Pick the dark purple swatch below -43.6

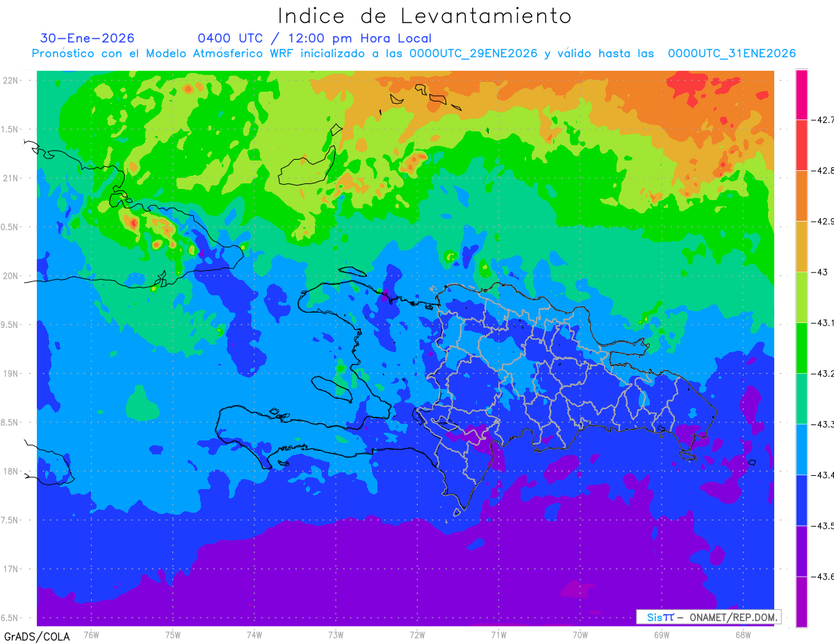[x=801, y=602]
